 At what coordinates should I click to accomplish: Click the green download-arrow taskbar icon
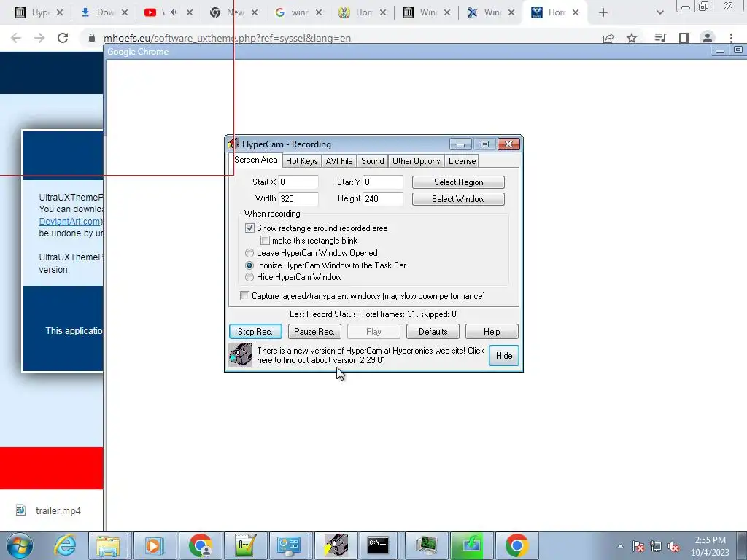click(x=471, y=545)
